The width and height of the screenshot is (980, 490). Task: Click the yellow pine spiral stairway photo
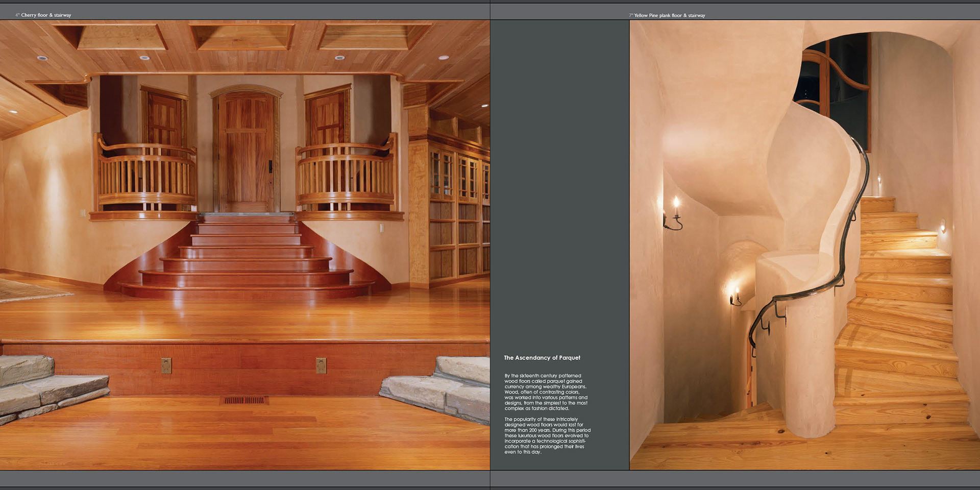click(804, 245)
